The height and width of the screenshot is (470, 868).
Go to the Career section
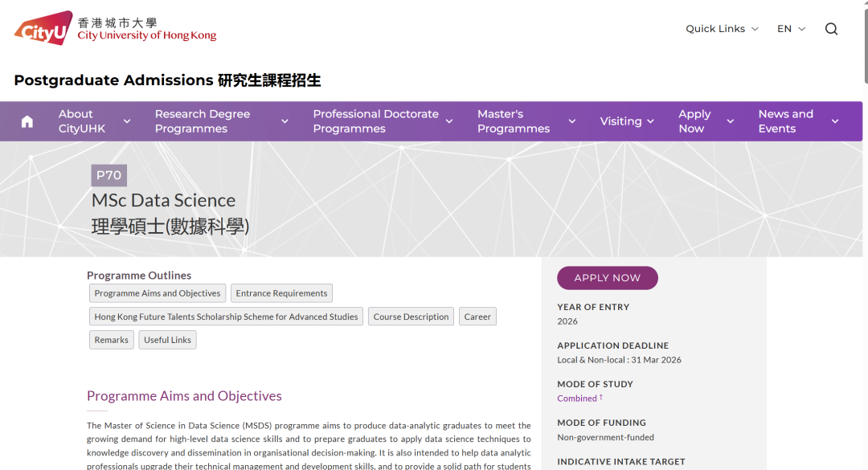tap(477, 317)
